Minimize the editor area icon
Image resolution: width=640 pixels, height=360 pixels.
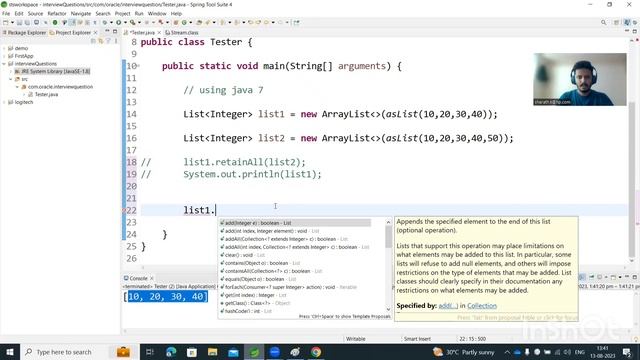(x=627, y=31)
